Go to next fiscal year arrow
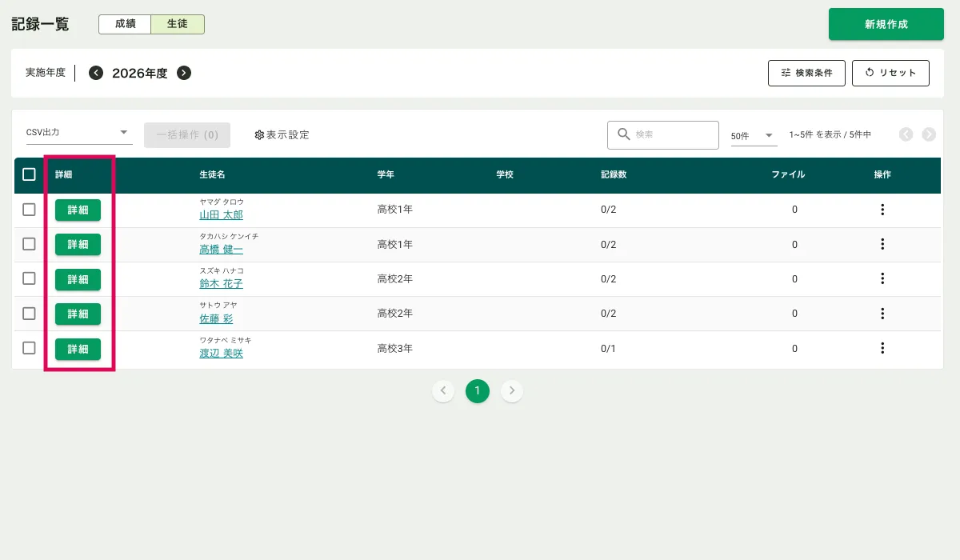The height and width of the screenshot is (560, 960). pos(184,73)
